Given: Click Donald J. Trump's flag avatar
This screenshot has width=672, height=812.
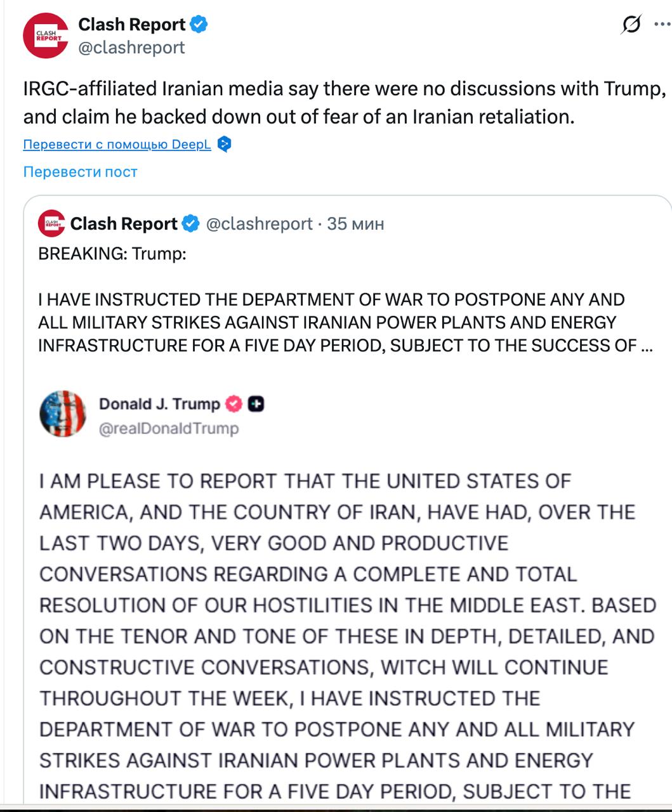Looking at the screenshot, I should point(62,414).
